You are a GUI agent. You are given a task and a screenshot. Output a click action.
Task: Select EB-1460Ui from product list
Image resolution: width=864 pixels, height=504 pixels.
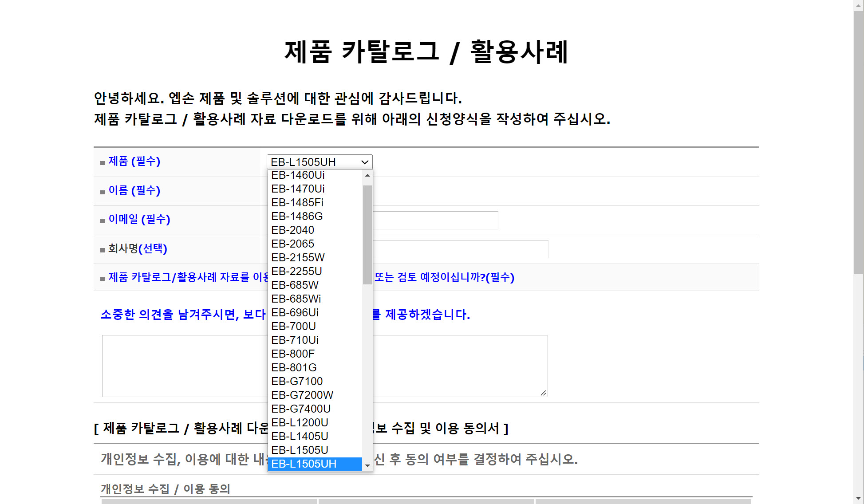pos(298,175)
